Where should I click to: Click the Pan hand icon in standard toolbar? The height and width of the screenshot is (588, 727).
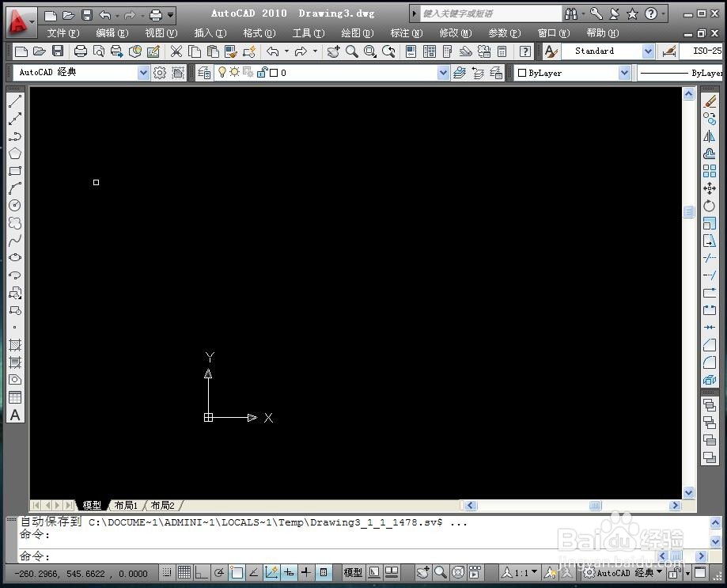pos(333,51)
